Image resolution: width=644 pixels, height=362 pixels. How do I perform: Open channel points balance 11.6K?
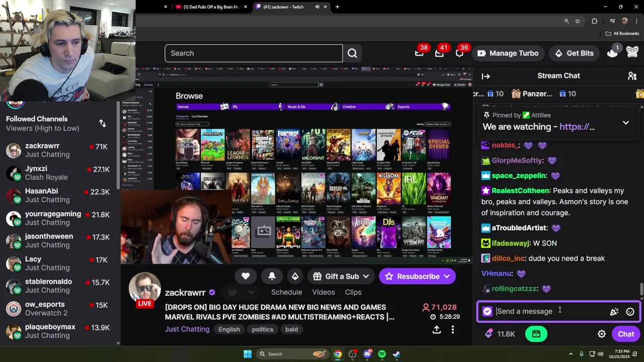[x=500, y=334]
